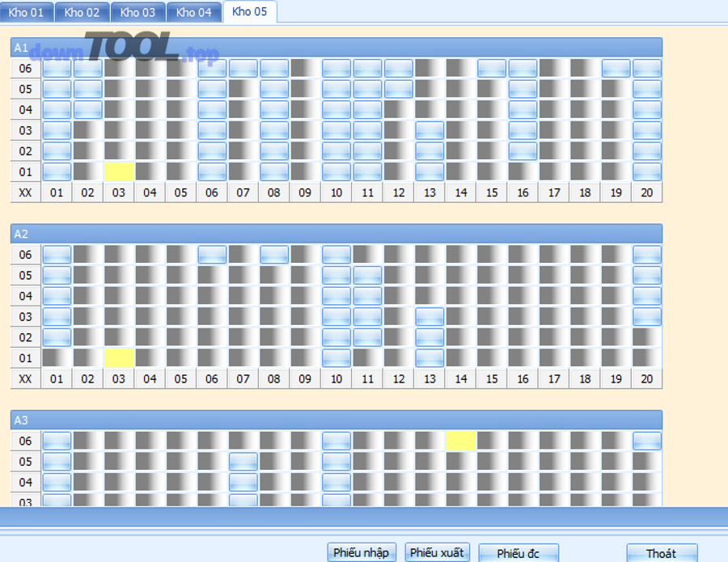This screenshot has width=728, height=562.
Task: Collapse the A1 rack group header
Action: click(x=336, y=48)
